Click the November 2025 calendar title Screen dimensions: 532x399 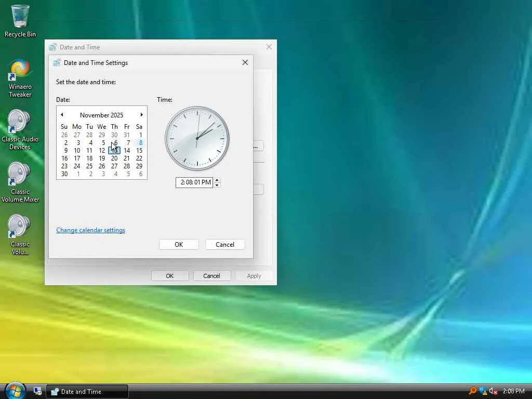tap(101, 115)
